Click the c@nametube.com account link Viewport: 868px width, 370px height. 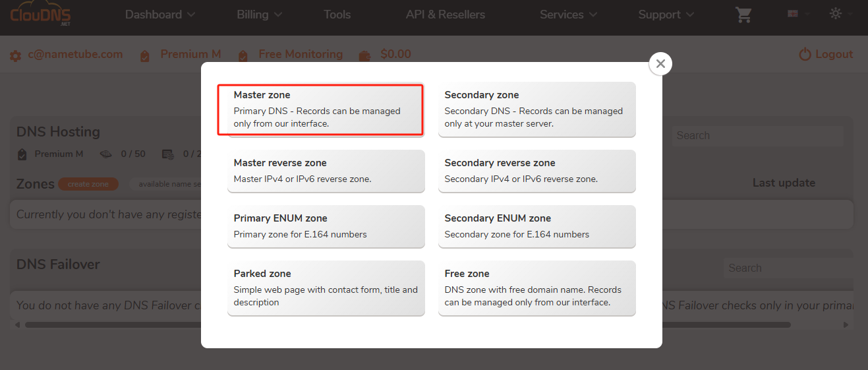pos(75,55)
